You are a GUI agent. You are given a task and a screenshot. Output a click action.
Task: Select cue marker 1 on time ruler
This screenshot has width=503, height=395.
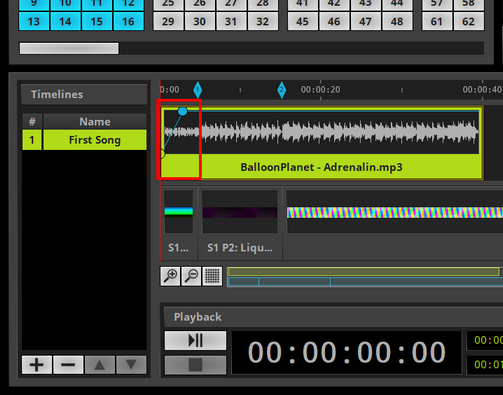pyautogui.click(x=198, y=90)
